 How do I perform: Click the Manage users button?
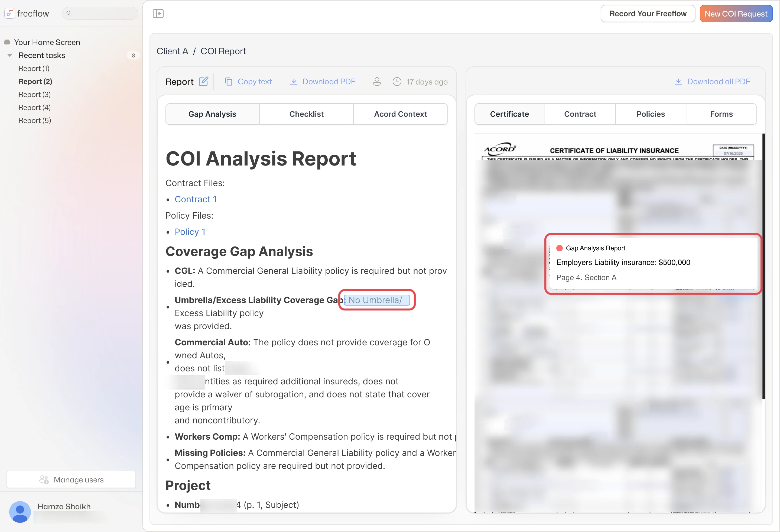pos(71,480)
